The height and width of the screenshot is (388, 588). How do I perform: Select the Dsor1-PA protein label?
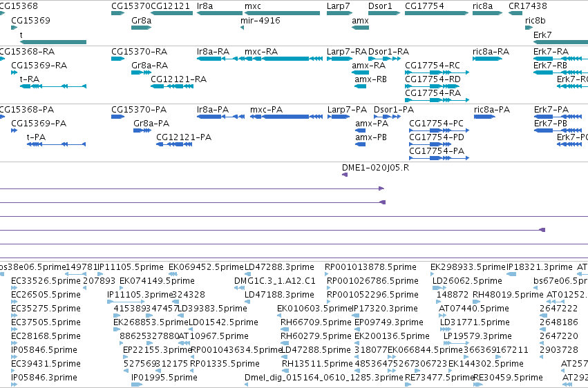394,109
